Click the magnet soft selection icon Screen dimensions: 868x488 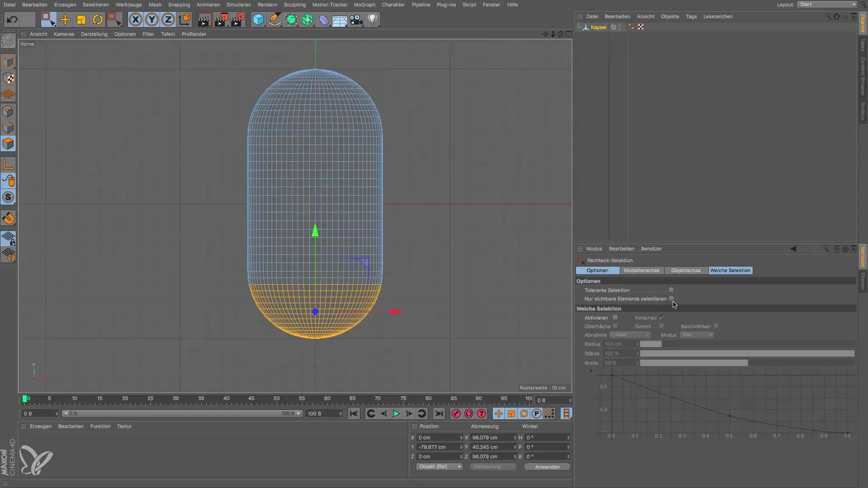8,219
